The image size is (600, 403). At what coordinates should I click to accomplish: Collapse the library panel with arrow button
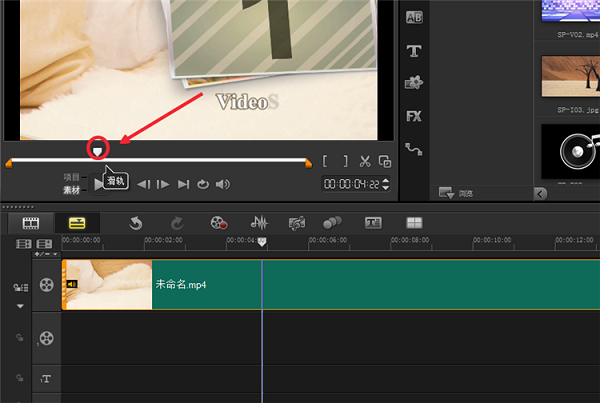[x=541, y=193]
